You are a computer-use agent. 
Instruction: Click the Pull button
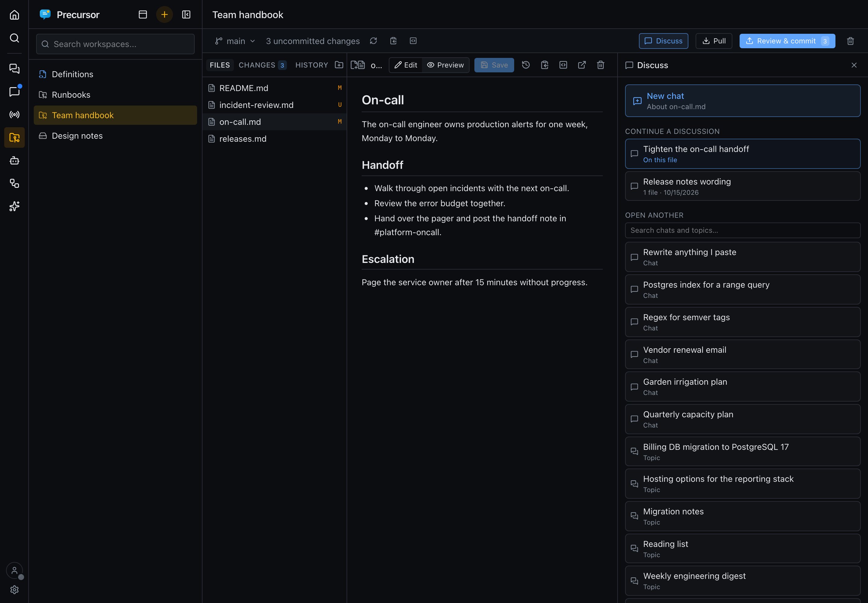[714, 41]
